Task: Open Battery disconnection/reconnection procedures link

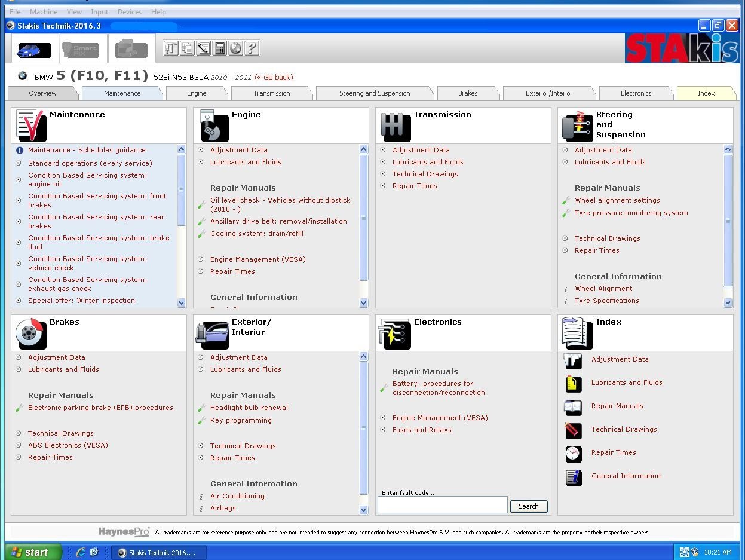Action: point(439,388)
